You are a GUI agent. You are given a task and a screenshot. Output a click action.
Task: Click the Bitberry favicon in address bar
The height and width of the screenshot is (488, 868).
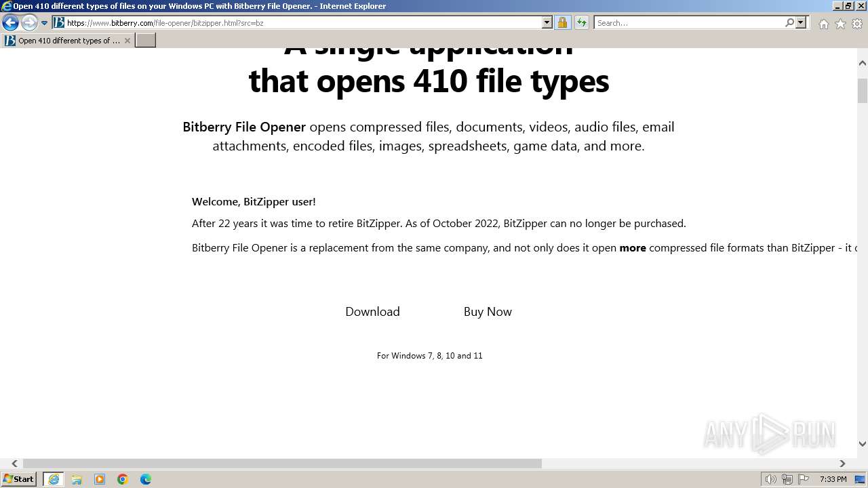(59, 22)
